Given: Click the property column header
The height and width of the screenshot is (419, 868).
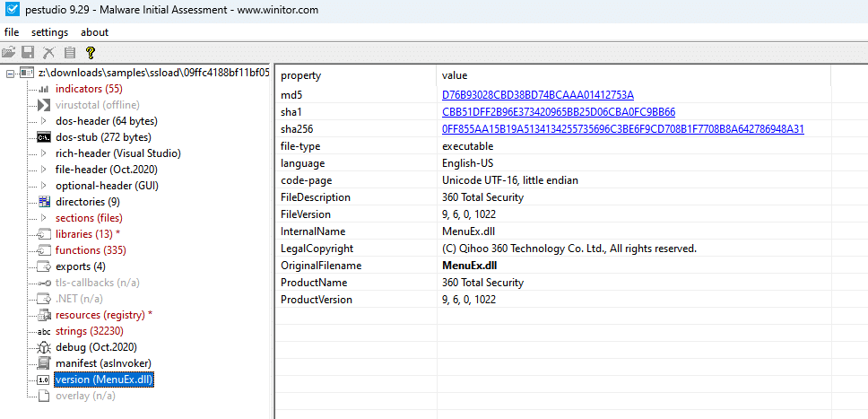Looking at the screenshot, I should [357, 75].
